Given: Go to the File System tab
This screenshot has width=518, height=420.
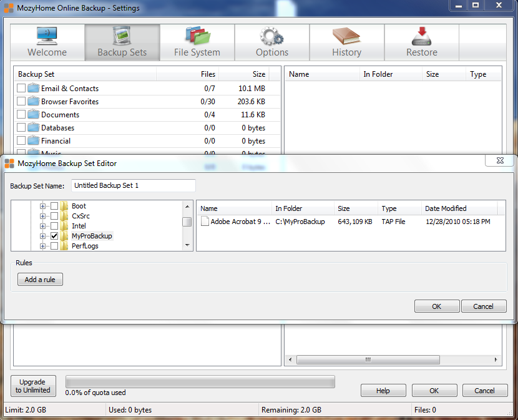Looking at the screenshot, I should [x=197, y=42].
